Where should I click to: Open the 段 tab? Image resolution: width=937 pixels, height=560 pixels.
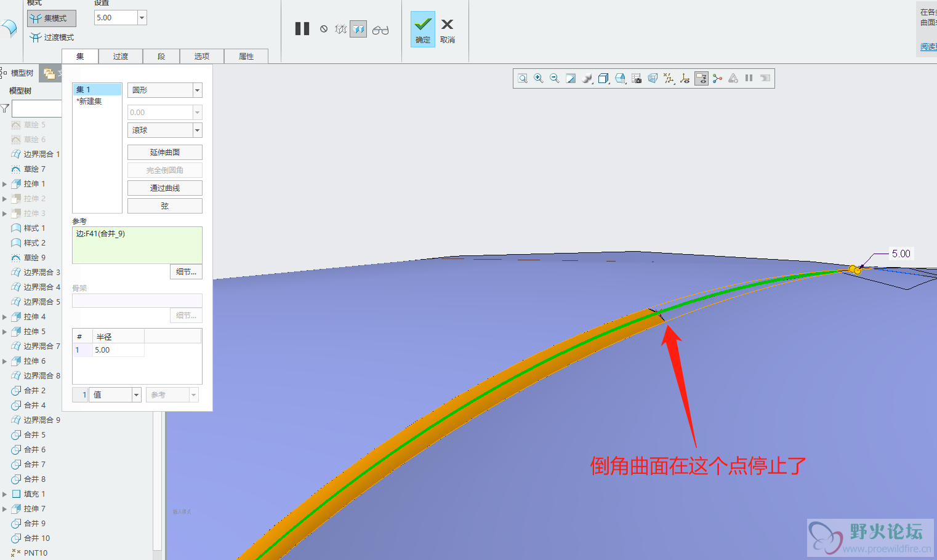161,56
